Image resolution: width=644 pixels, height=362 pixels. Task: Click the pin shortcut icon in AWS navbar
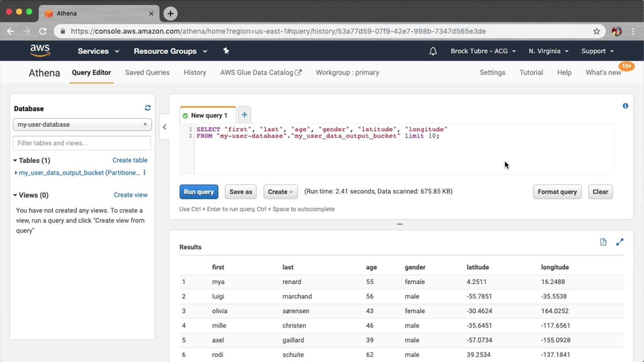[x=226, y=51]
